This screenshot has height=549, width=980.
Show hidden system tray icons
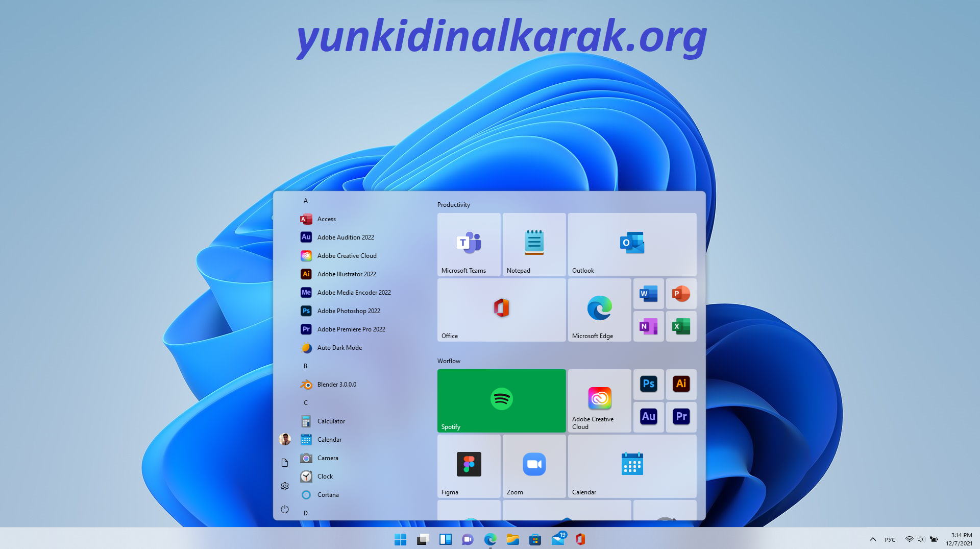coord(873,539)
